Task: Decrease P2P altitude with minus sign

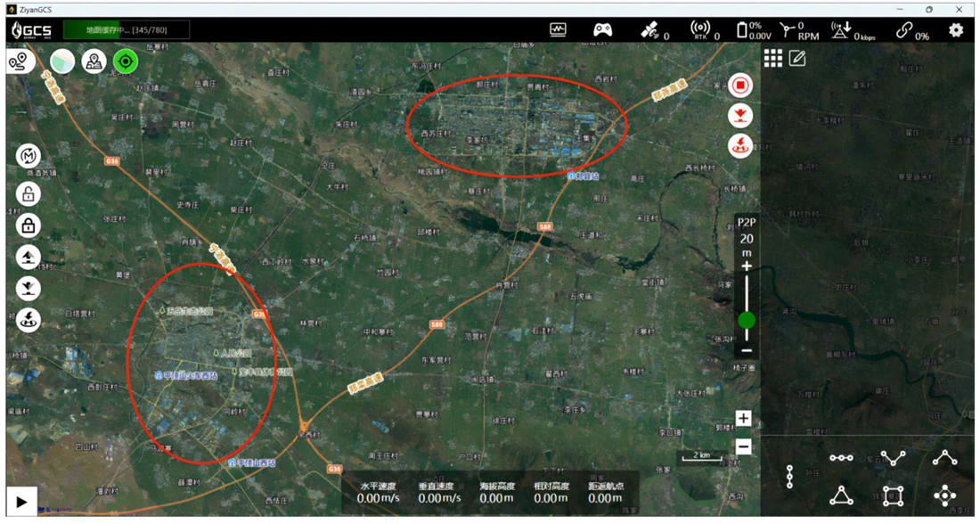Action: (747, 350)
